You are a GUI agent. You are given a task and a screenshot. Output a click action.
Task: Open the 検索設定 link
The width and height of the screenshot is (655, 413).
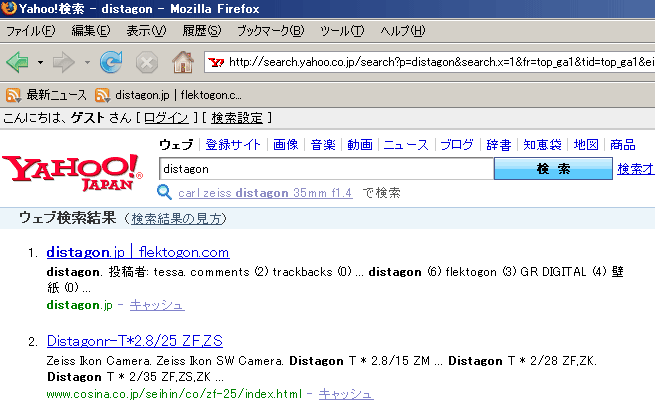point(237,118)
